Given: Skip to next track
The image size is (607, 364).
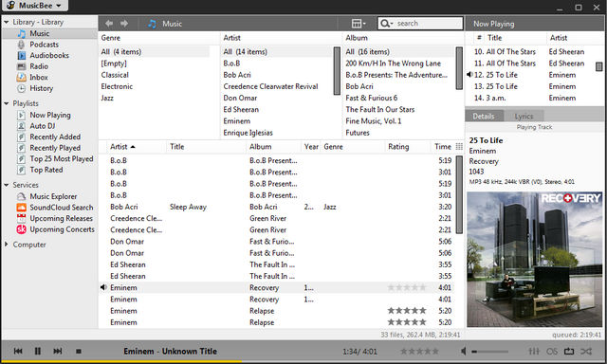Looking at the screenshot, I should click(x=58, y=352).
